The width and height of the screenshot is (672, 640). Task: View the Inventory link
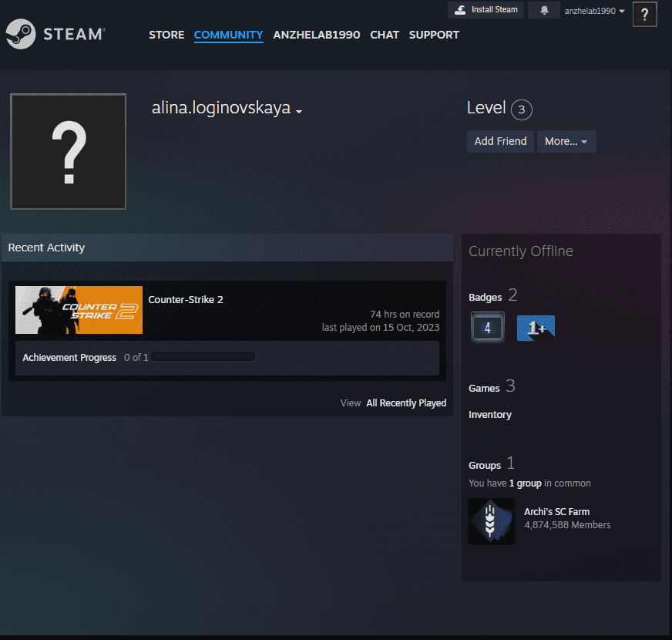[x=490, y=414]
